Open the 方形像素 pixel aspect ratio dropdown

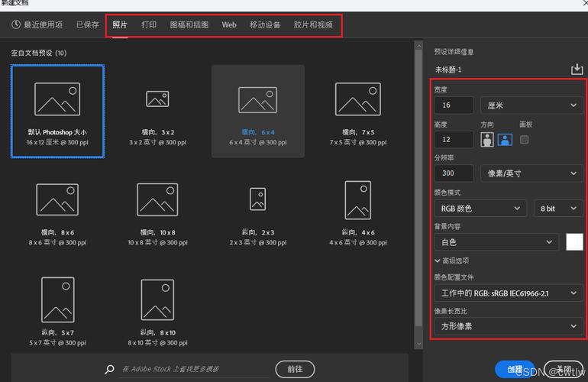[x=509, y=326]
